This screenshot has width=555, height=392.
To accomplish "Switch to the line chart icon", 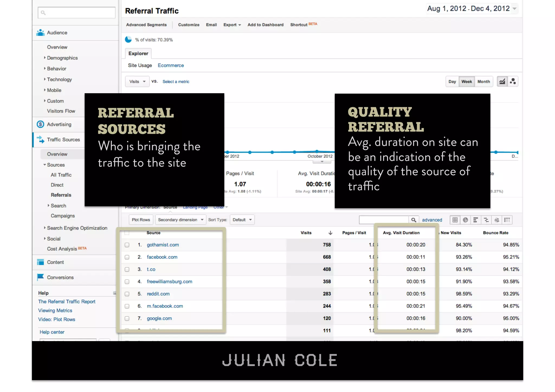I will (x=502, y=82).
